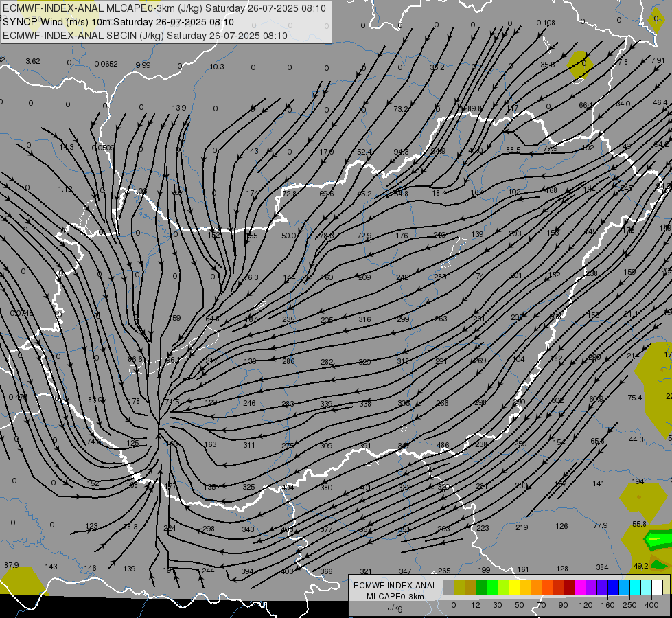This screenshot has height=618, width=672.
Task: Click the legend subtitle MLCAPE0-3km
Action: pos(395,597)
